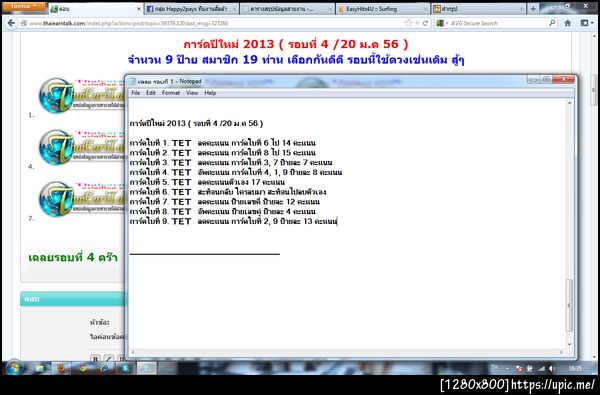Screen dimensions: 600x395
Task: Go back with the browser back arrow
Action: coord(11,23)
